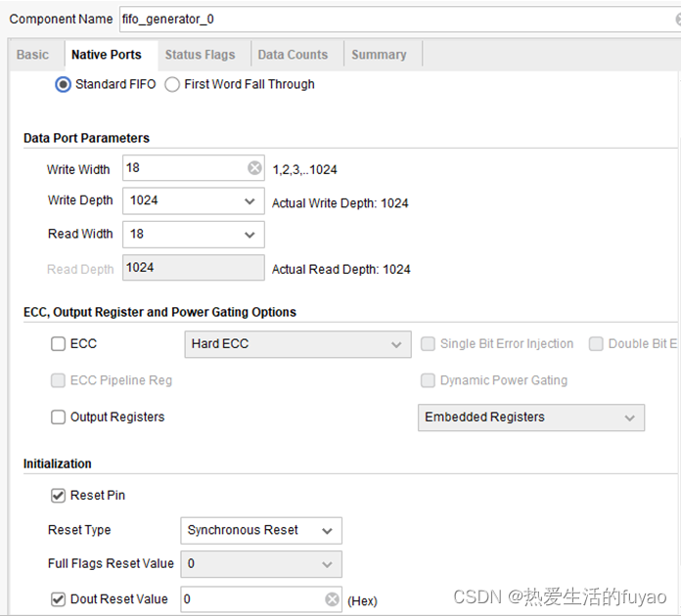Switch to the Summary tab
Image resolution: width=681 pixels, height=616 pixels.
point(380,55)
